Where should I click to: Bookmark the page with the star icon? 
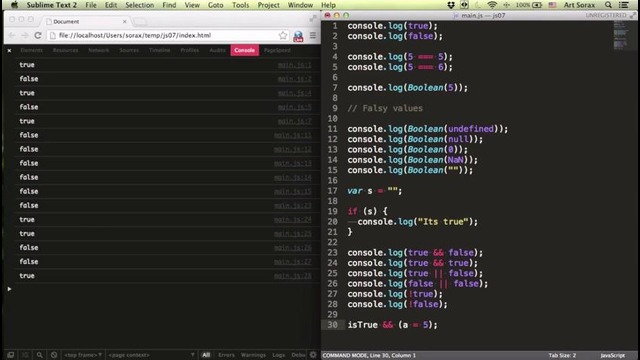tap(283, 36)
